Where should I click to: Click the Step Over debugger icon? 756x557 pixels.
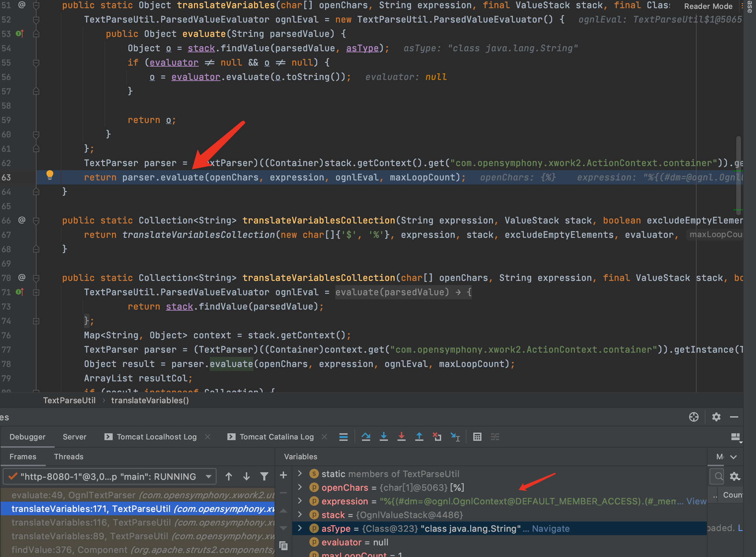366,437
